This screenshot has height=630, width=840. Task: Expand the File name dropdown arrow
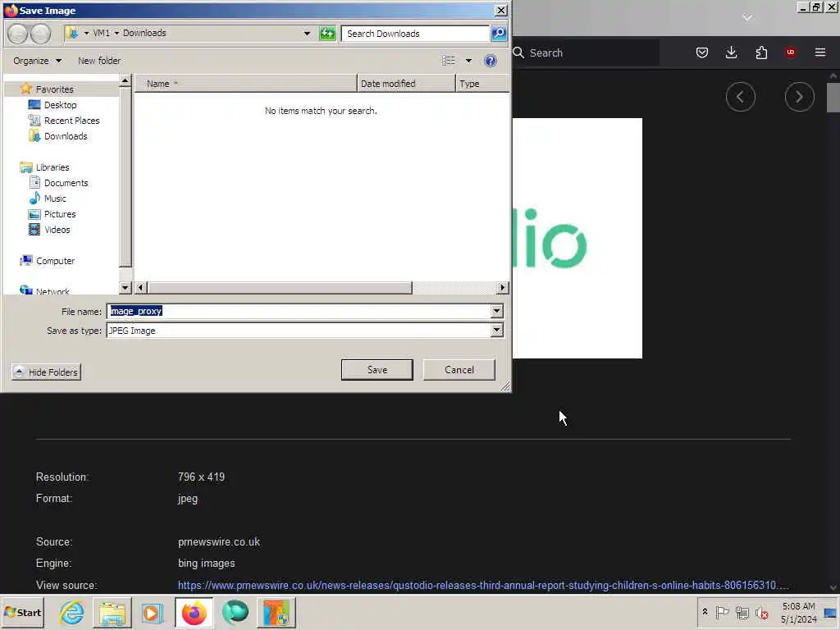tap(496, 311)
